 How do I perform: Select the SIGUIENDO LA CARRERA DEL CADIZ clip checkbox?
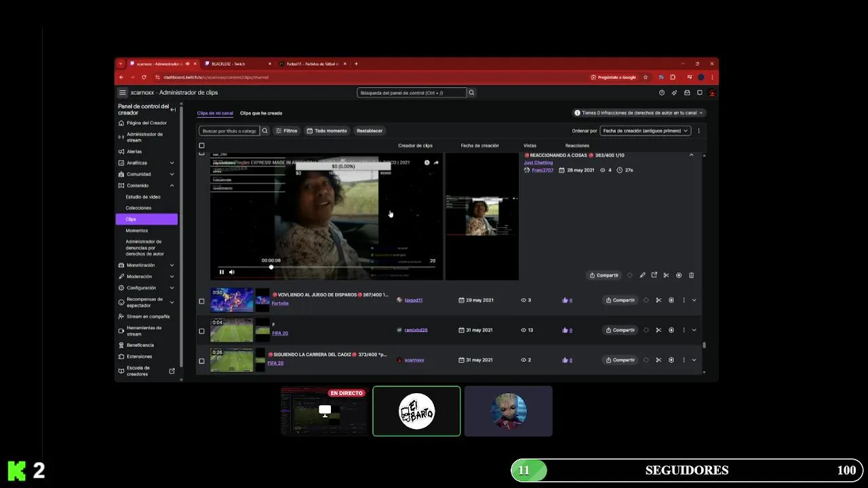pos(201,361)
